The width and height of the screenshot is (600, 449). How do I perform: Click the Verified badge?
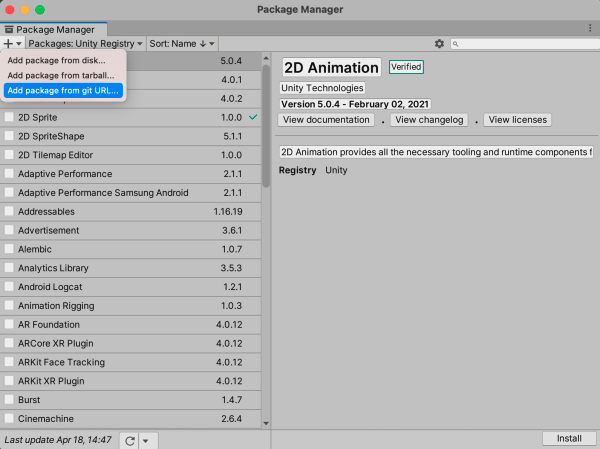click(x=406, y=67)
